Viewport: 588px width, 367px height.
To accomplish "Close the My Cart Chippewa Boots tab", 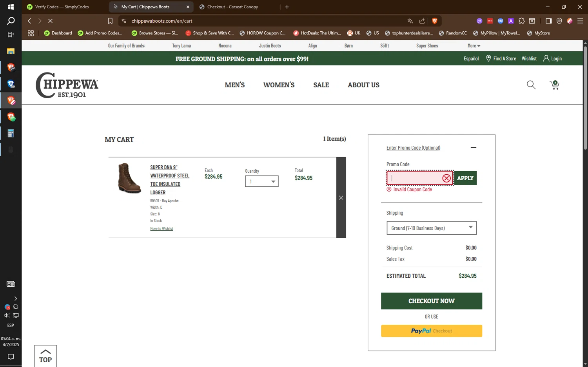I will pos(188,7).
